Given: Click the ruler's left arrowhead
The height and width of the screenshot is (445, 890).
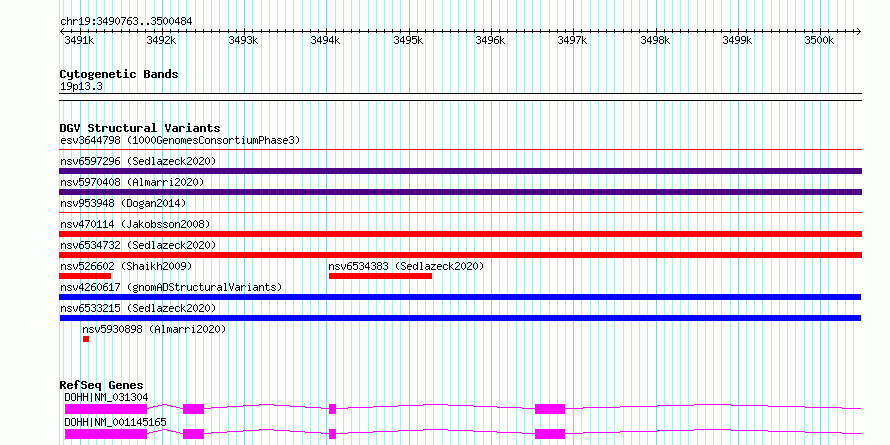Looking at the screenshot, I should [x=62, y=31].
